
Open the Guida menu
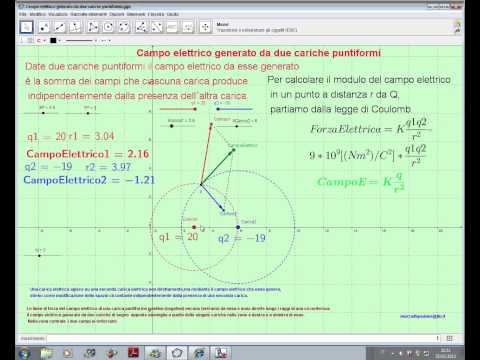pos(173,14)
